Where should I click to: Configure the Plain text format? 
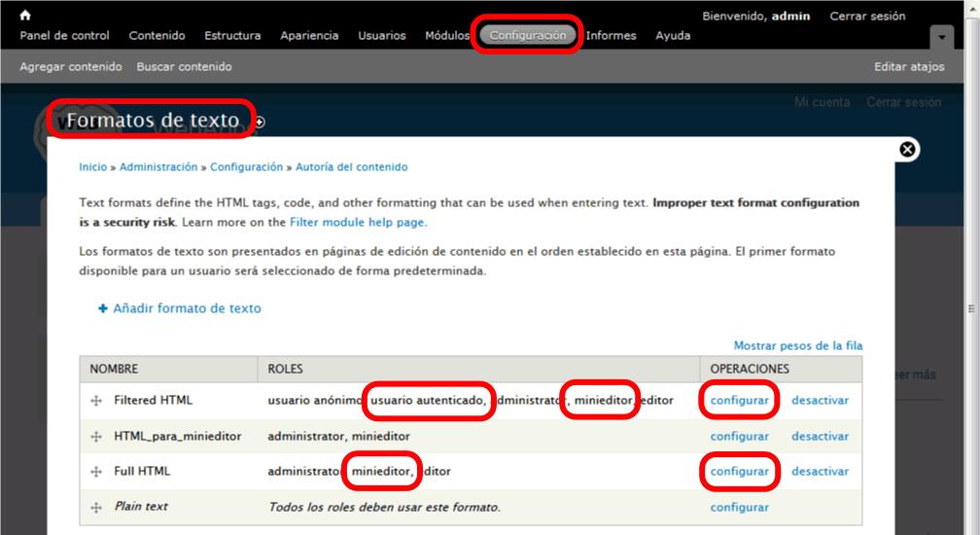click(x=739, y=507)
